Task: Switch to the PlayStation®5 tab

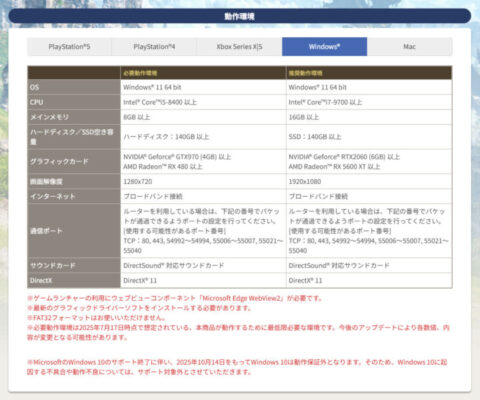Action: [x=69, y=47]
